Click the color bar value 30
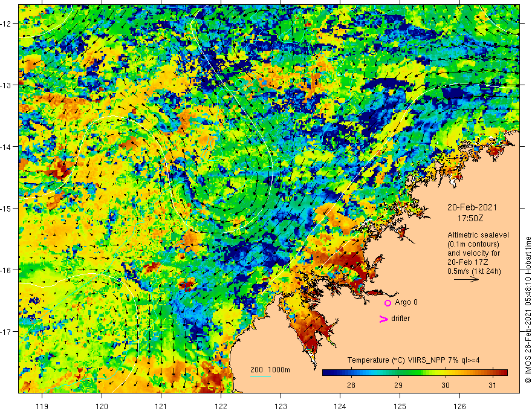 pyautogui.click(x=446, y=385)
